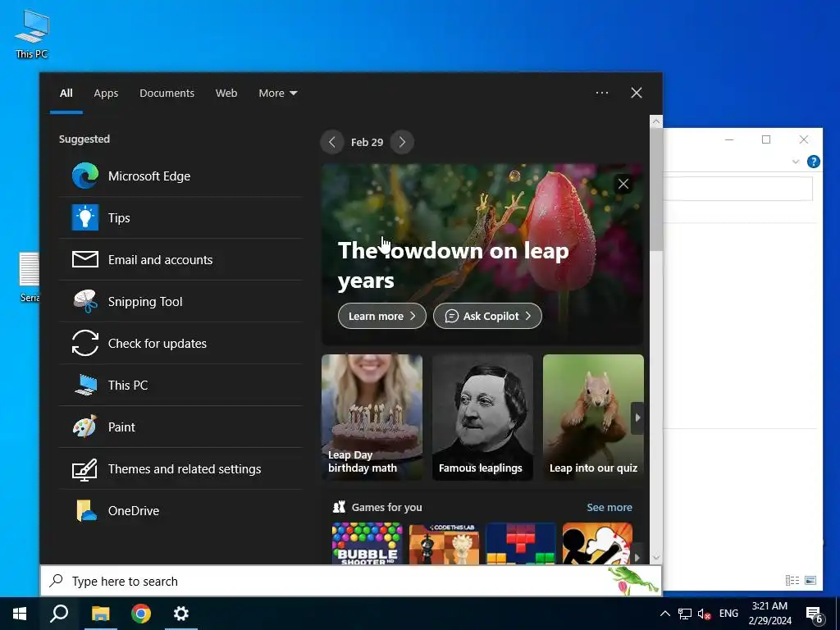Open the Famous leaplings card

tap(482, 418)
